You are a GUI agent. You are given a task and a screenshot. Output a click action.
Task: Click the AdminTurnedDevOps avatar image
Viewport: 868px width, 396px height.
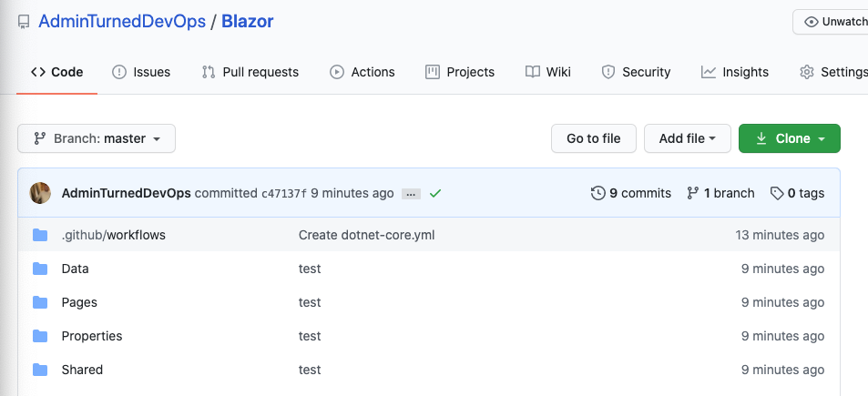tap(40, 193)
